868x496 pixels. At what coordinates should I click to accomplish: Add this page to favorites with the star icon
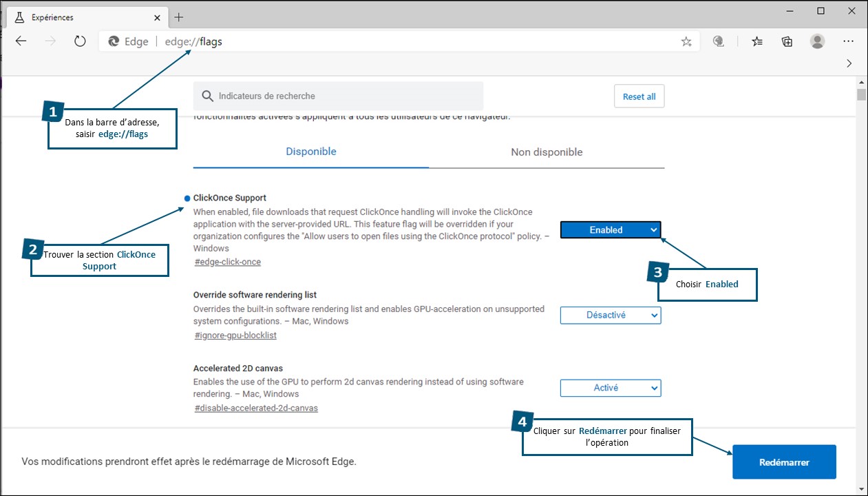pos(686,41)
